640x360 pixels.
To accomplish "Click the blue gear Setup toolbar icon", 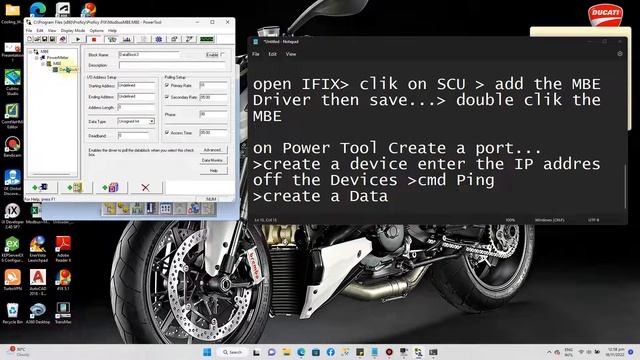I will [x=159, y=39].
